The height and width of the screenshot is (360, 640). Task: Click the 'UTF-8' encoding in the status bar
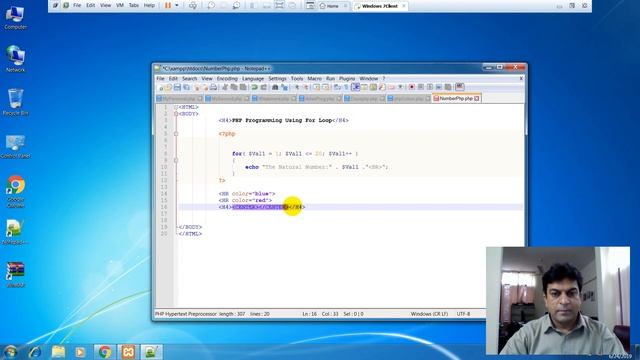463,314
